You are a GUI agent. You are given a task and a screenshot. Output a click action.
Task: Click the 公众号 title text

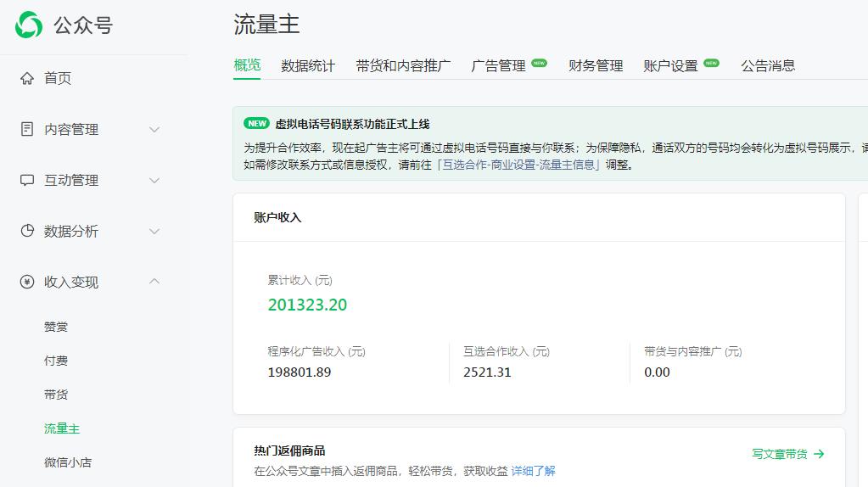pyautogui.click(x=83, y=25)
